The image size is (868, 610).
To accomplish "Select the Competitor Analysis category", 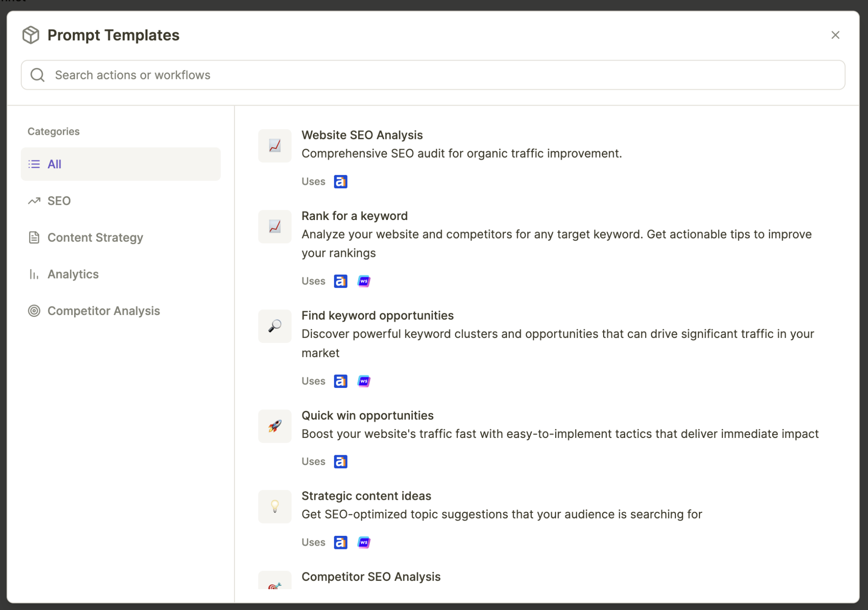I will 103,311.
